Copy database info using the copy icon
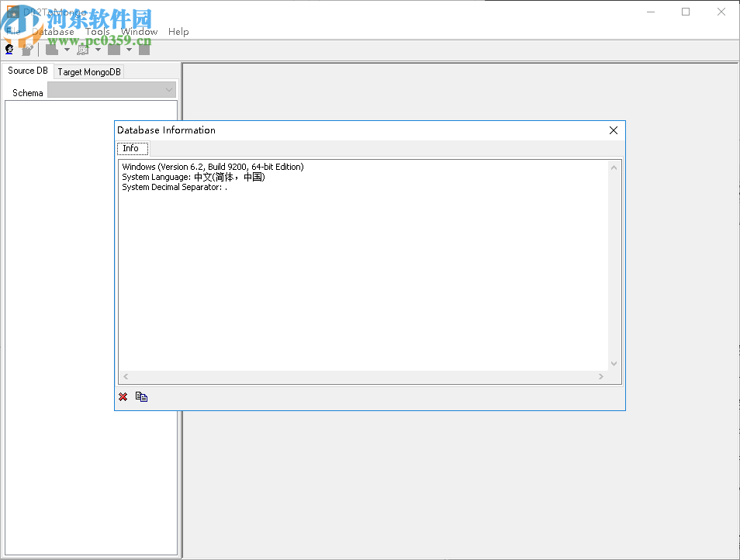 coord(141,396)
